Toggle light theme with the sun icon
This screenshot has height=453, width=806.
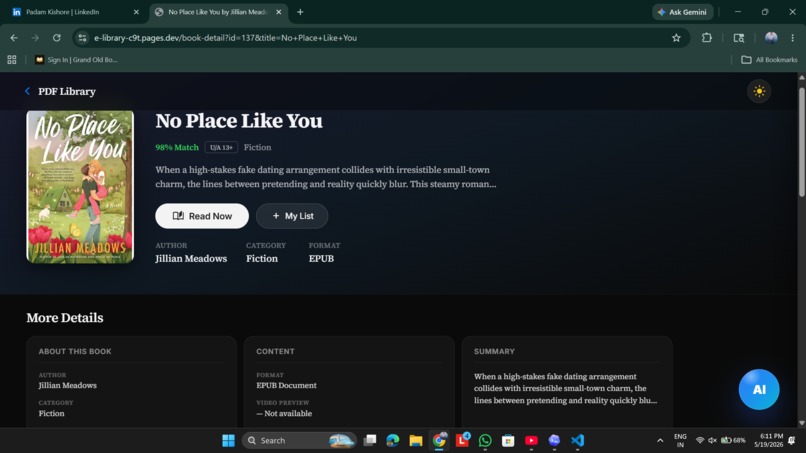click(x=759, y=92)
